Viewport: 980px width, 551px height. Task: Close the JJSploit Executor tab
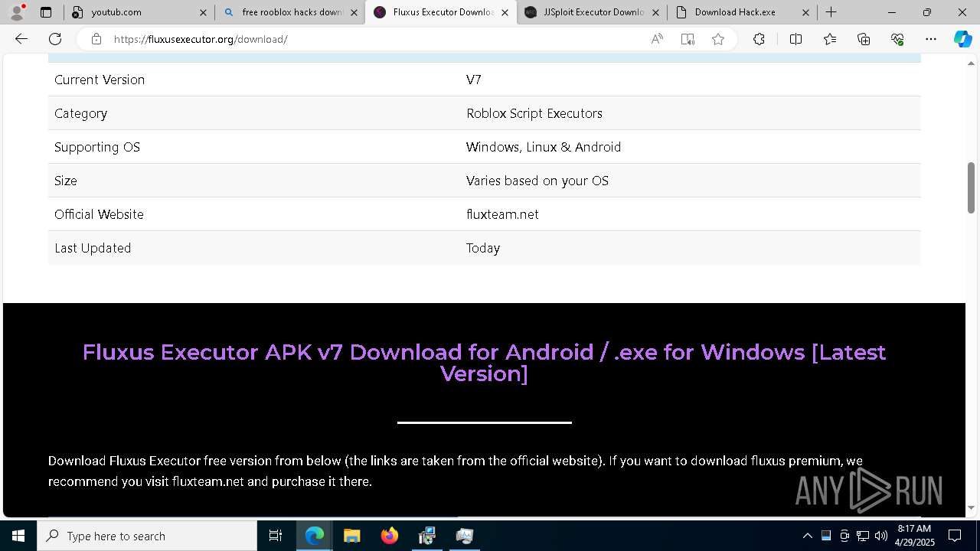(655, 12)
